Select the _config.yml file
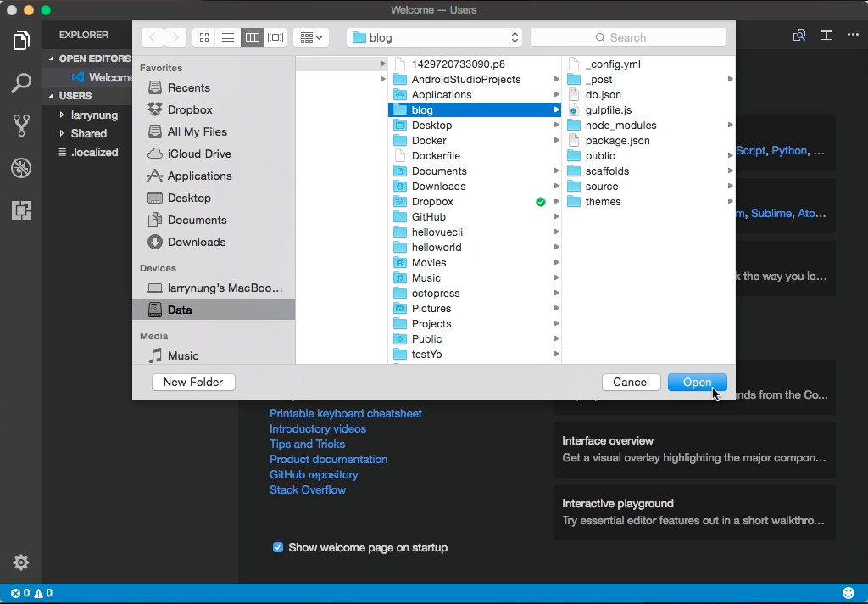This screenshot has width=868, height=604. (648, 64)
